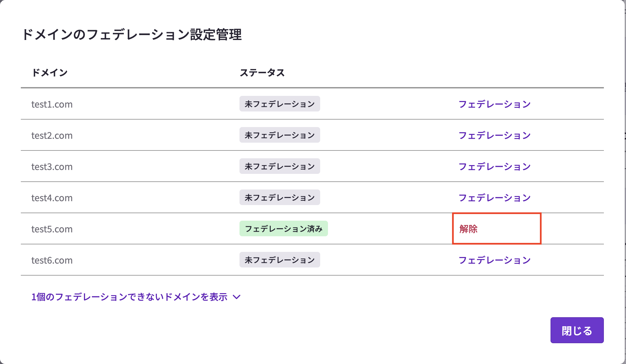Select the 未フェデレーション status of test2.com
The height and width of the screenshot is (364, 626).
tap(279, 135)
